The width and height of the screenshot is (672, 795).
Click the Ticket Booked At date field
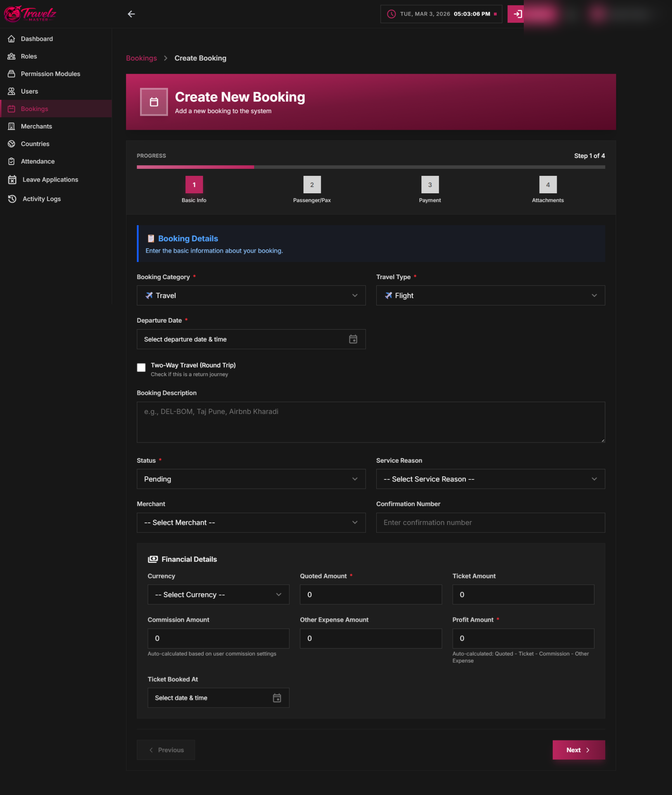(x=218, y=698)
